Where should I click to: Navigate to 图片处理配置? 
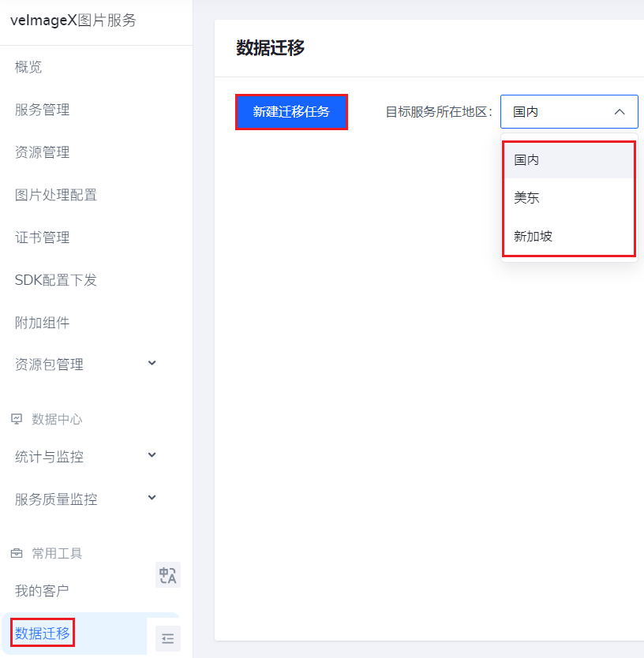tap(56, 195)
